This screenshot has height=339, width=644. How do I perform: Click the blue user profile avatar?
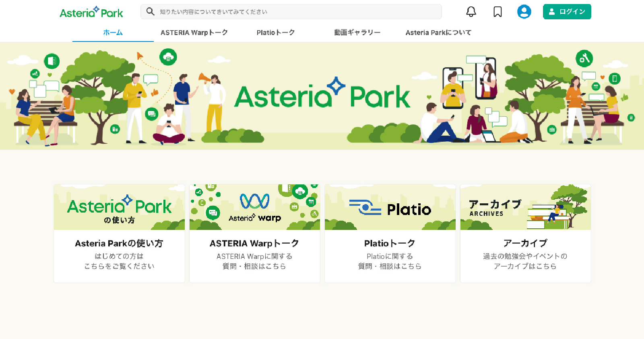pos(524,12)
